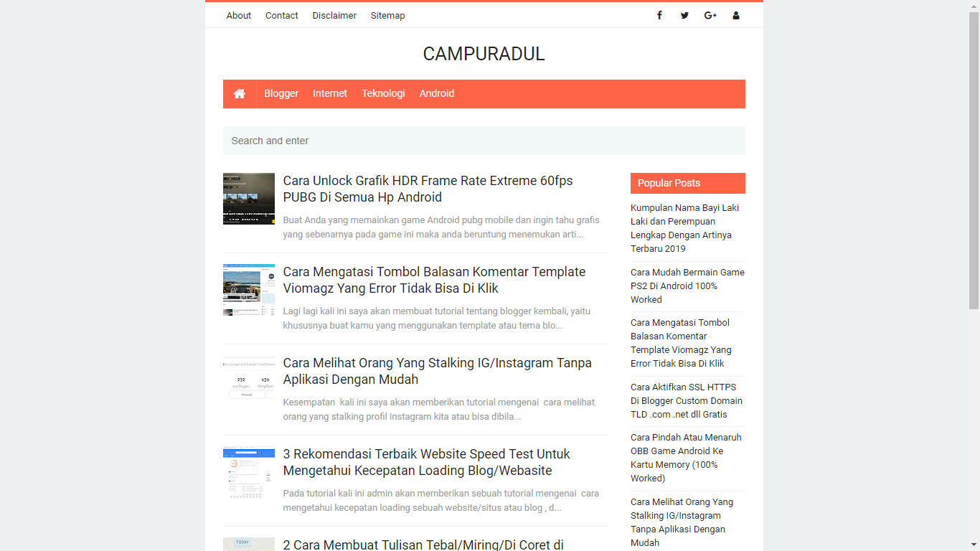Click excerpt starting 'Pada tutorial kali ini admin'

(440, 501)
